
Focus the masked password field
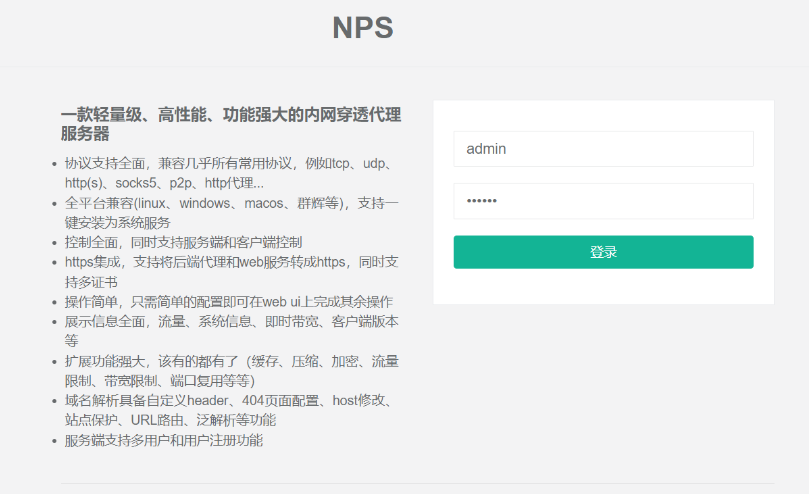pos(603,201)
